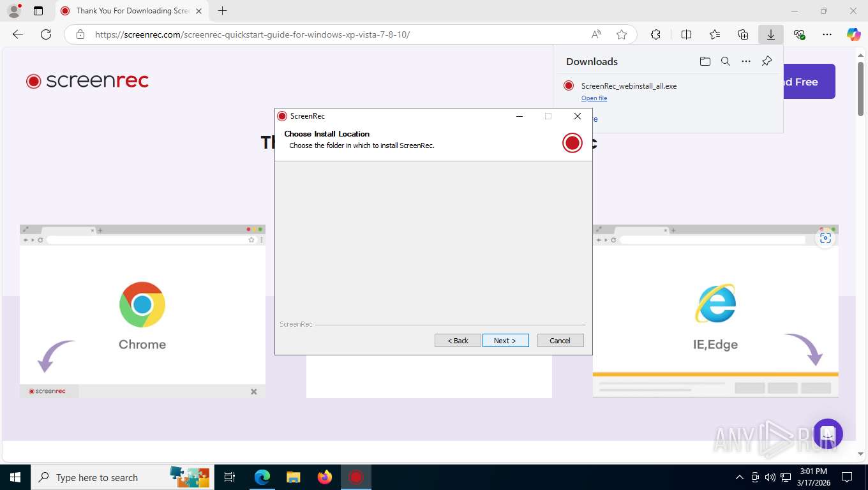Open tab actions menu
Viewport: 868px width, 490px height.
[38, 11]
